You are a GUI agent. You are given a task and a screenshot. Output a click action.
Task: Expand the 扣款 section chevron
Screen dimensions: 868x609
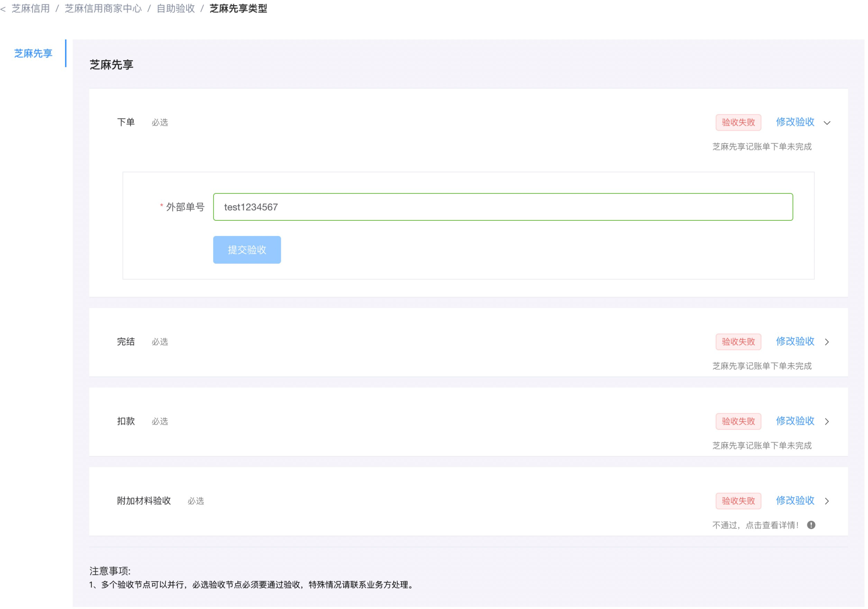coord(827,422)
